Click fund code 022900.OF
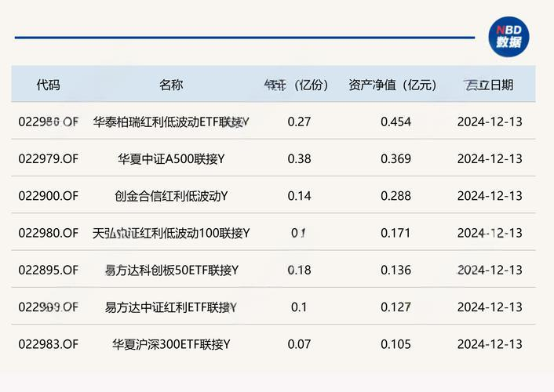The image size is (554, 392). pos(49,196)
